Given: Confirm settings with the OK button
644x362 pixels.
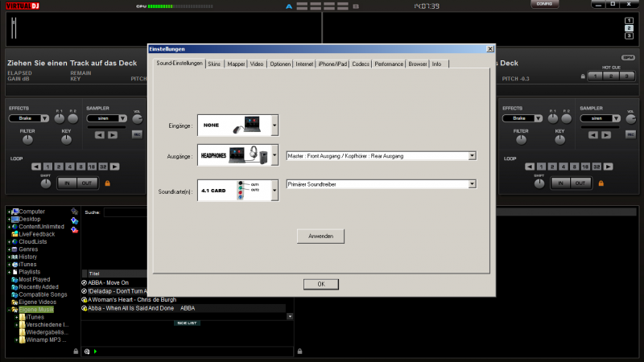Looking at the screenshot, I should point(321,284).
